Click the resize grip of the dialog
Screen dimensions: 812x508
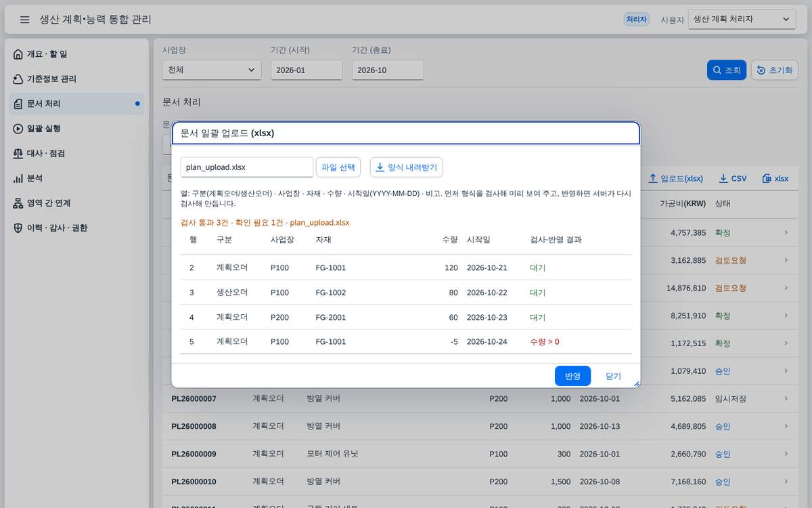click(636, 383)
